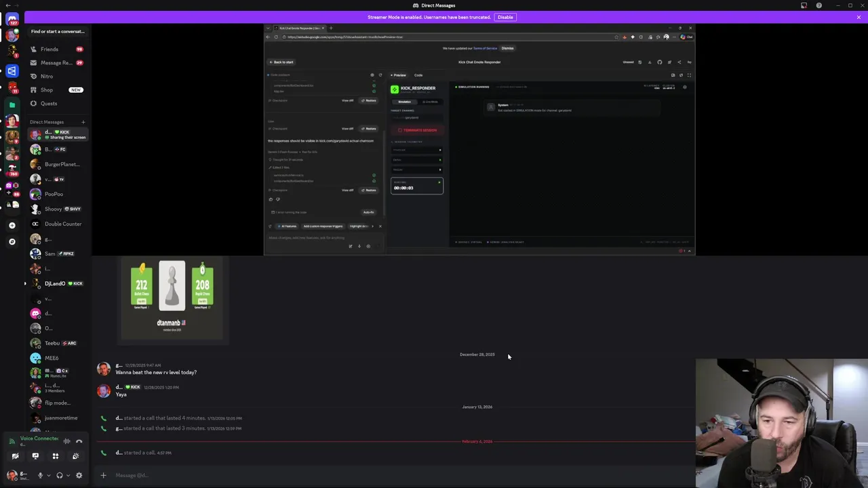Click AI Features chip in shared screen
Viewport: 868px width, 488px height.
[x=288, y=226]
